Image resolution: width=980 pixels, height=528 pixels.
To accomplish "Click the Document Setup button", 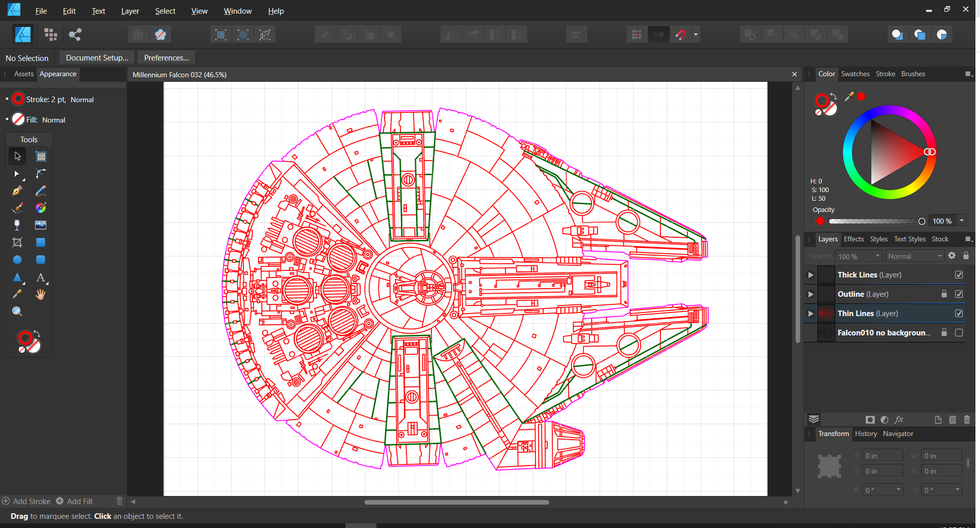I will coord(97,58).
